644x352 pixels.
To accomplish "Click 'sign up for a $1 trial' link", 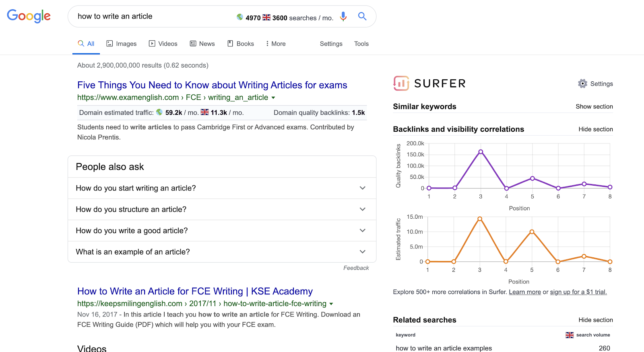I will pyautogui.click(x=578, y=292).
